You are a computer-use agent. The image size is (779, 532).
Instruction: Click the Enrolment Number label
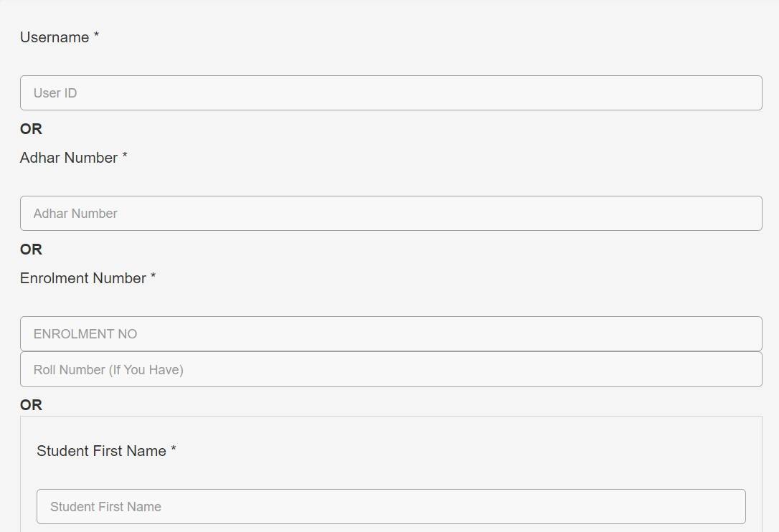[x=83, y=278]
